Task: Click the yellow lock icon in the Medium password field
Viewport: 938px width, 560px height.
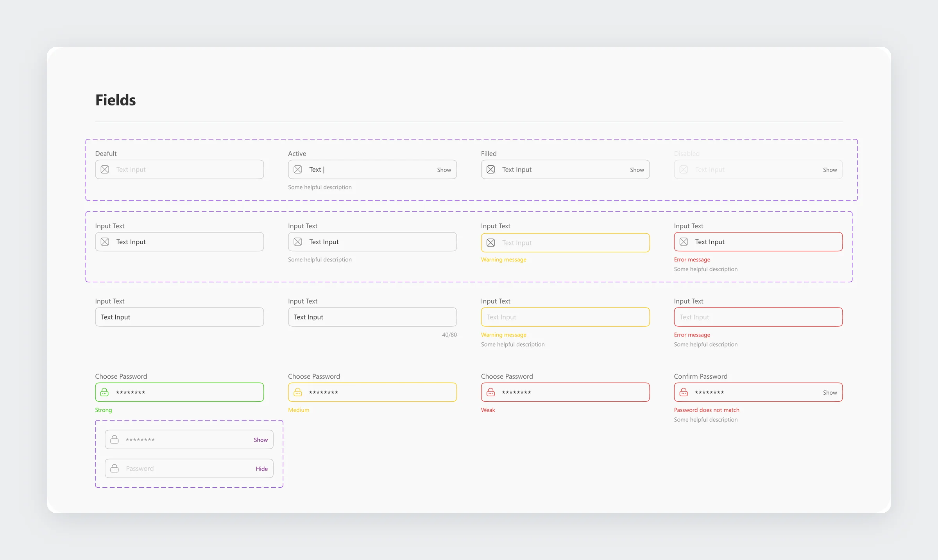Action: 298,392
